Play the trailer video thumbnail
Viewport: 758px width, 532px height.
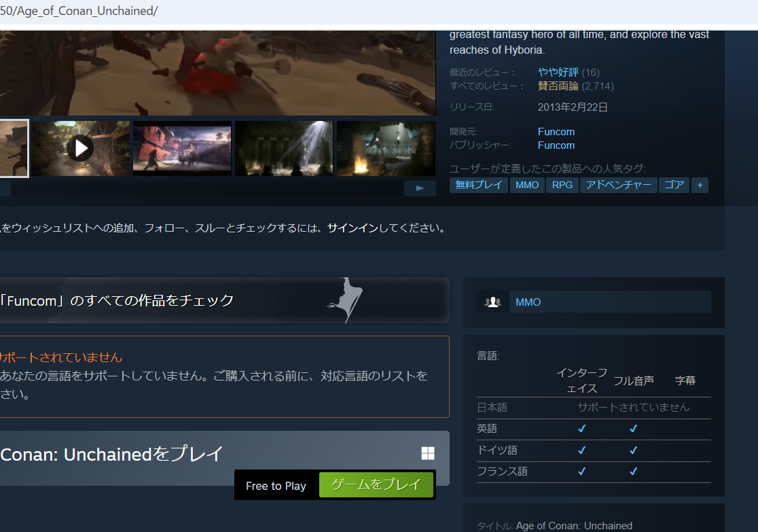click(x=81, y=149)
